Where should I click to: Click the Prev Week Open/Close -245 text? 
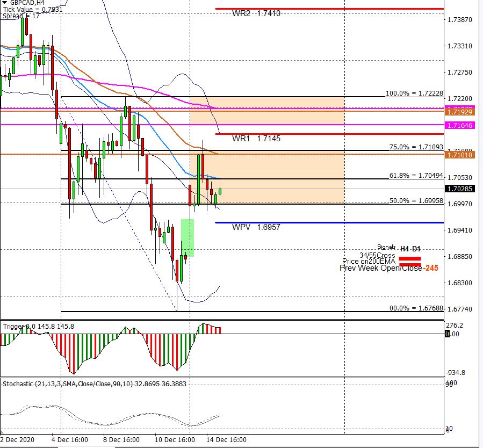click(x=388, y=268)
